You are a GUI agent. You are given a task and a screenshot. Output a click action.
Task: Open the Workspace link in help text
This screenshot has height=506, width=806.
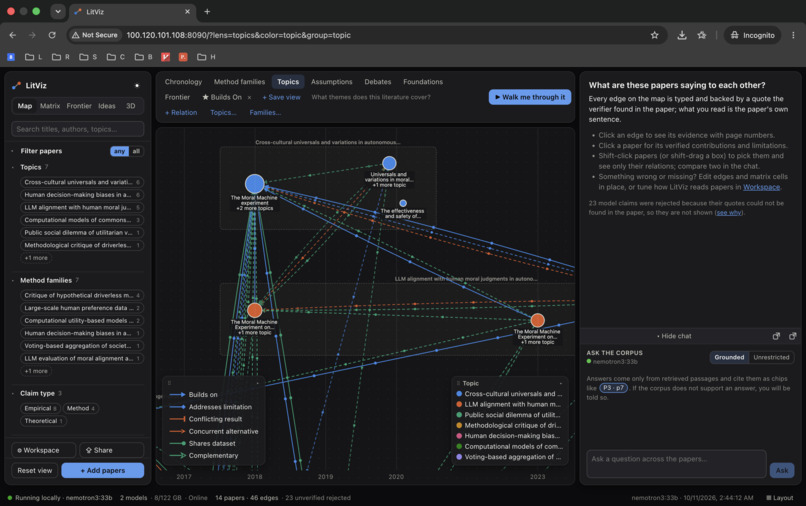761,187
